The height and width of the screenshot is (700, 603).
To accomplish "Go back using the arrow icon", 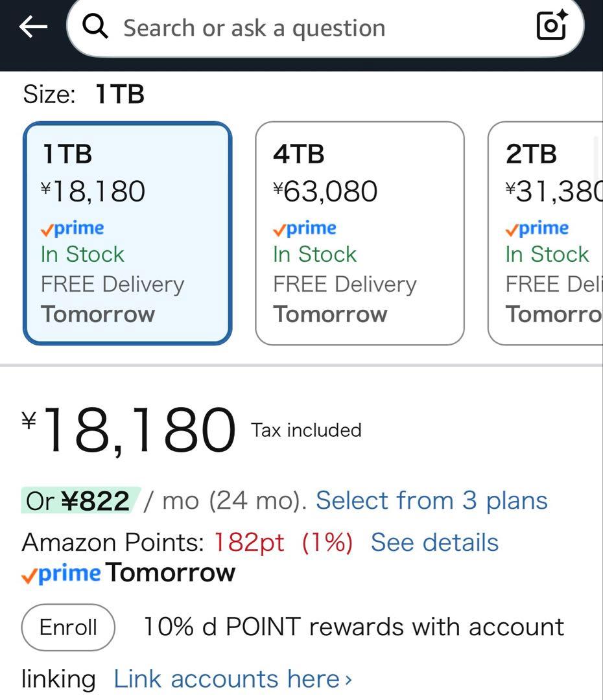I will 33,27.
